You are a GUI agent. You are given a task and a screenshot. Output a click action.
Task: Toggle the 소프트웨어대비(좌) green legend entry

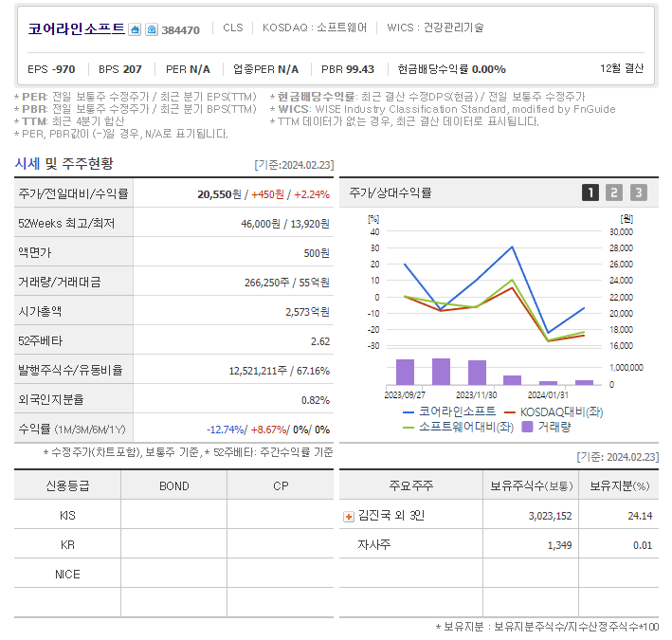[457, 427]
